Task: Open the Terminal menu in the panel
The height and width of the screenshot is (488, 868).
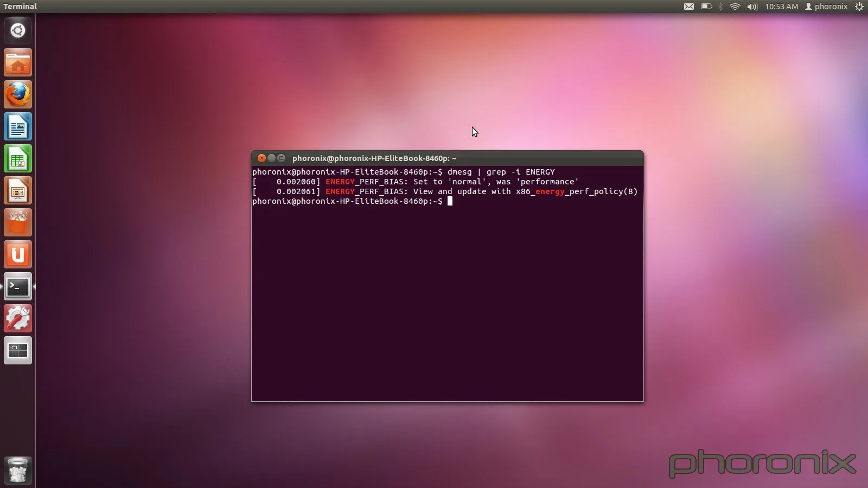Action: pyautogui.click(x=21, y=7)
